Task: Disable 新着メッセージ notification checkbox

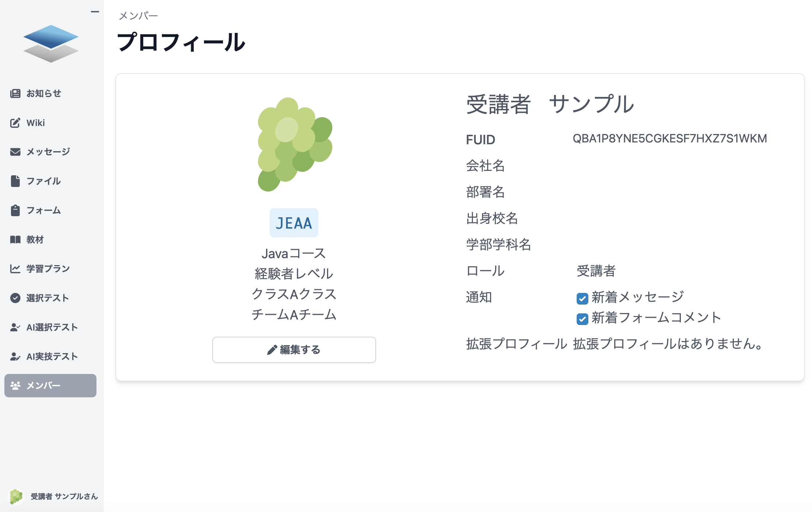Action: 582,299
